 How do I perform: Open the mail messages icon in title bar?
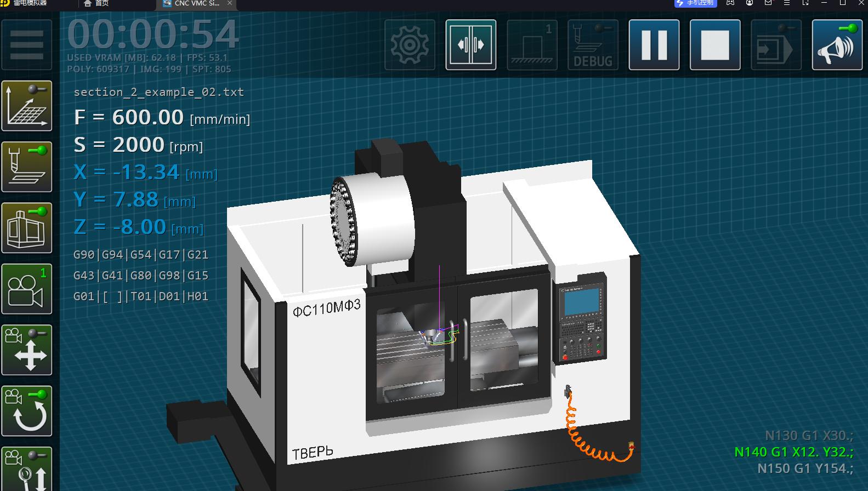(768, 3)
